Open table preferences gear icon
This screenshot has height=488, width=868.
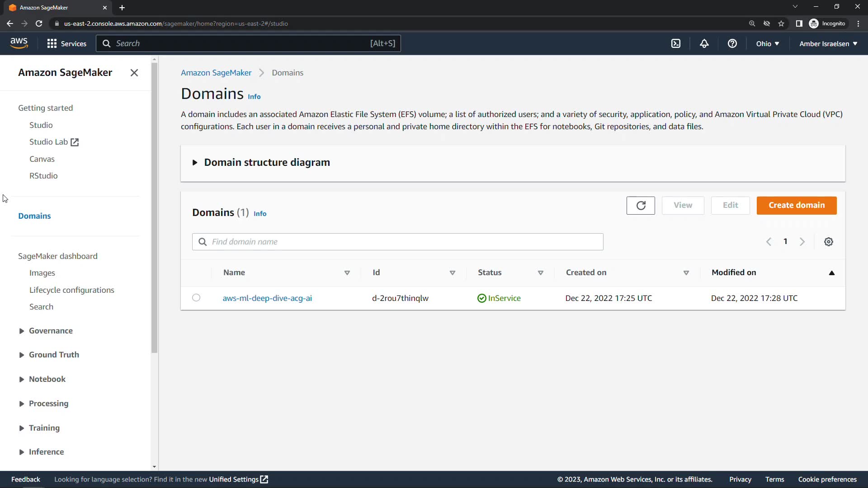point(828,242)
